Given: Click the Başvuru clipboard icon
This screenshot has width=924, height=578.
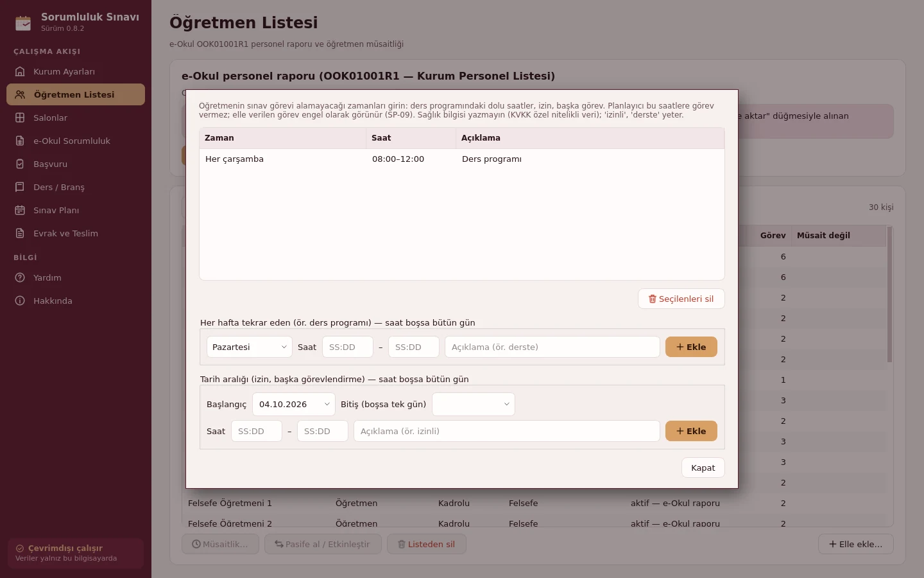Looking at the screenshot, I should pyautogui.click(x=20, y=164).
